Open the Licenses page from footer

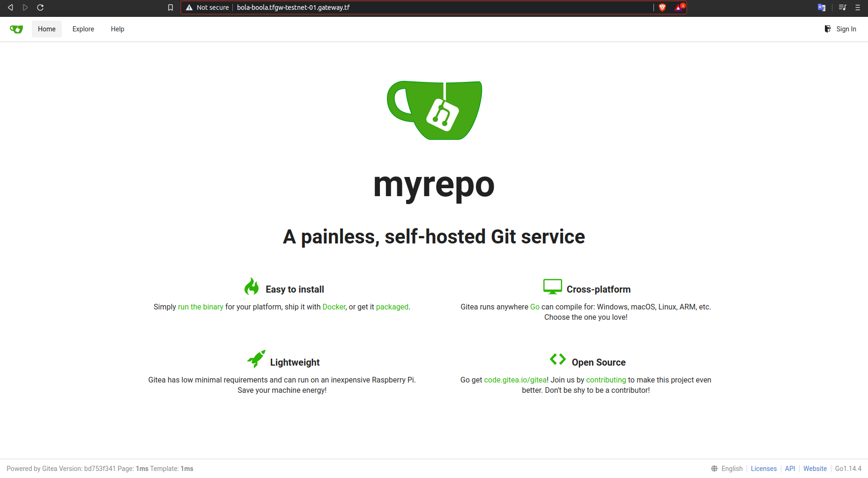coord(764,468)
